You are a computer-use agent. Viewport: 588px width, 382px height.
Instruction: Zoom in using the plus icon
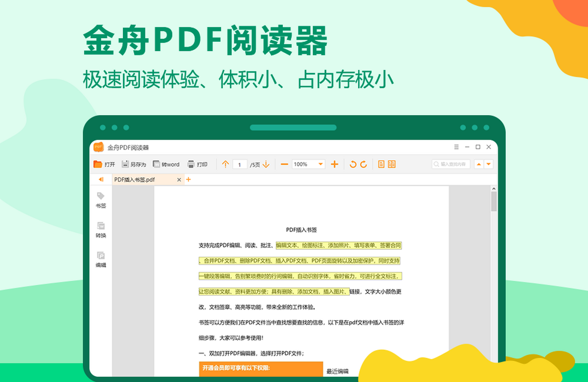(x=335, y=165)
